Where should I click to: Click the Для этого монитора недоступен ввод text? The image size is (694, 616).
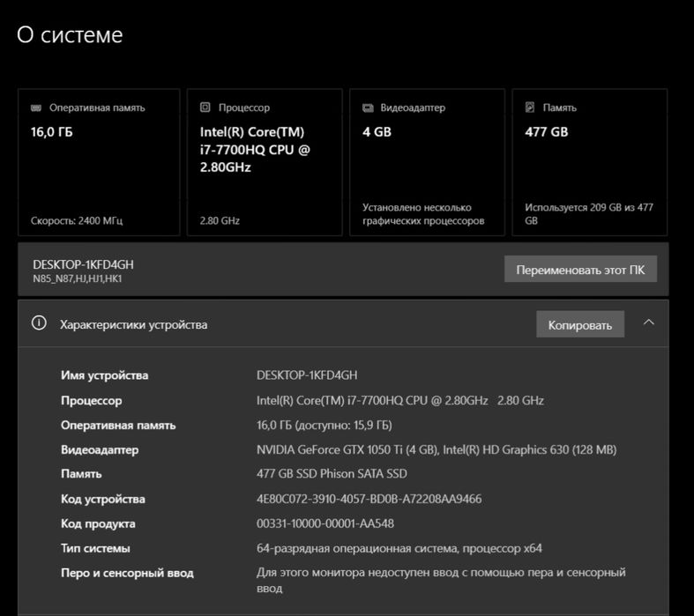441,580
